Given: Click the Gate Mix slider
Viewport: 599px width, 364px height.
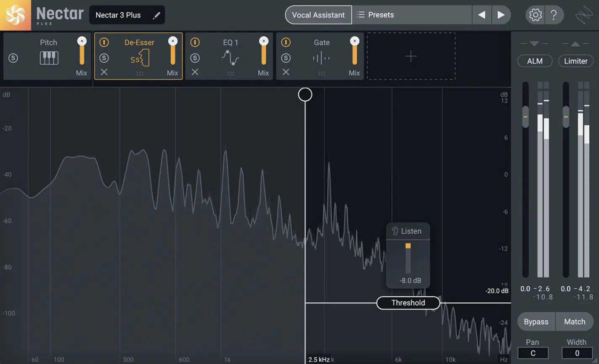Looking at the screenshot, I should pos(355,50).
